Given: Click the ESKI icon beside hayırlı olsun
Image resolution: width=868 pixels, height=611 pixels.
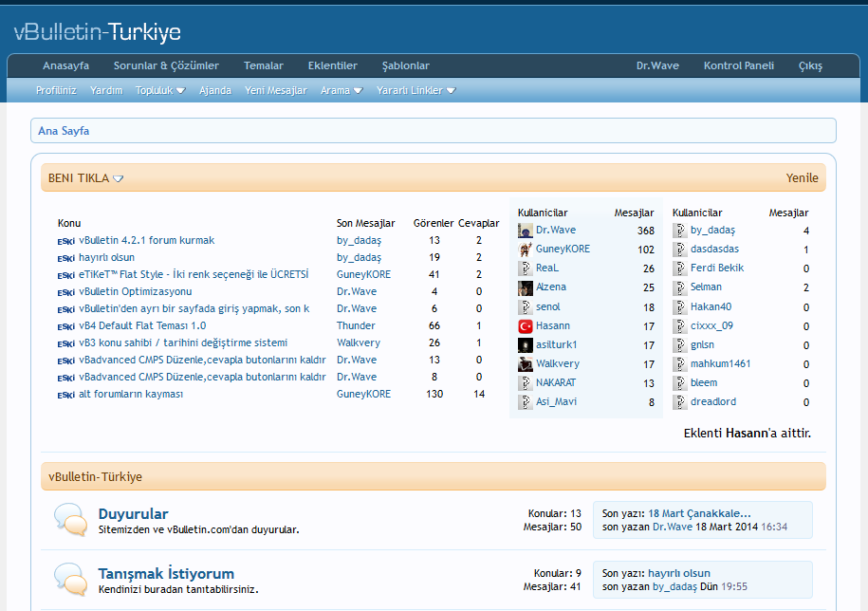Looking at the screenshot, I should pos(65,258).
